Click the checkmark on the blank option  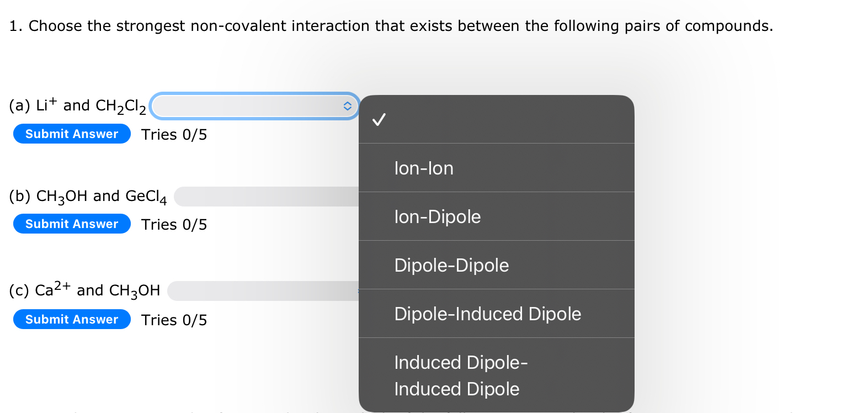(379, 119)
